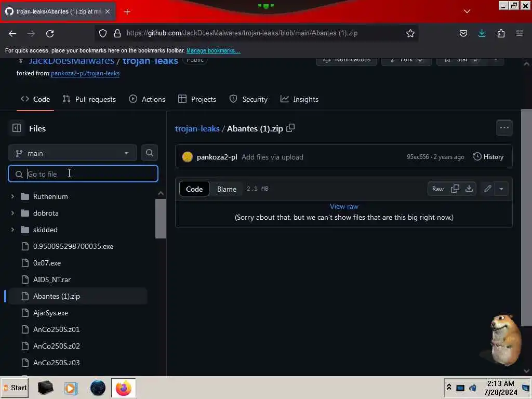Open the media player taskbar icon
The image size is (532, 399).
click(71, 388)
